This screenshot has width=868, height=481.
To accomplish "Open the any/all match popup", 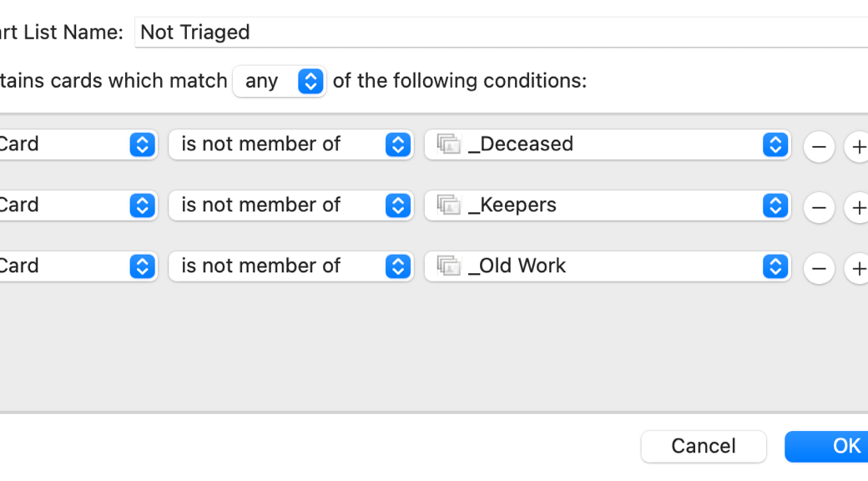I will (279, 81).
